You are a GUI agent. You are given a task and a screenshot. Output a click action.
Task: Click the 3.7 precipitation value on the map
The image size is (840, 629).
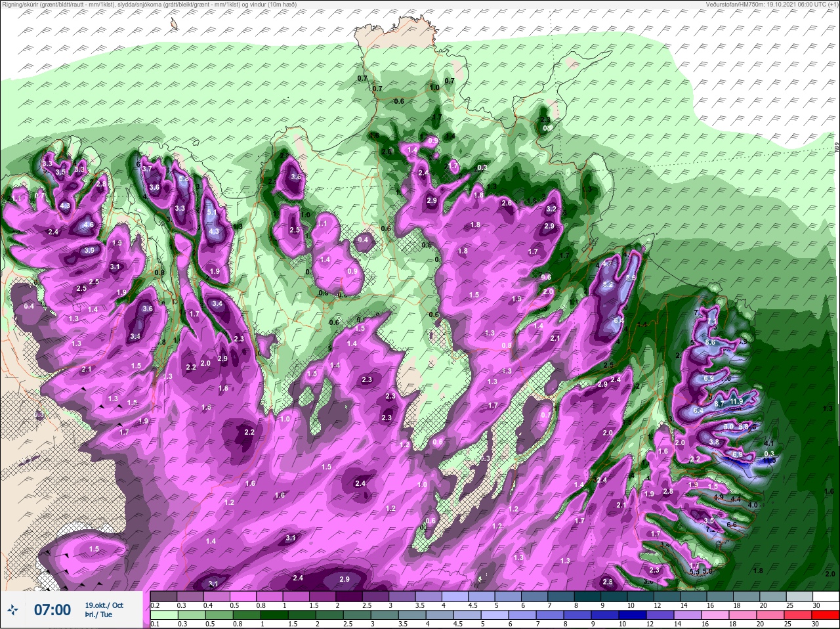(147, 169)
